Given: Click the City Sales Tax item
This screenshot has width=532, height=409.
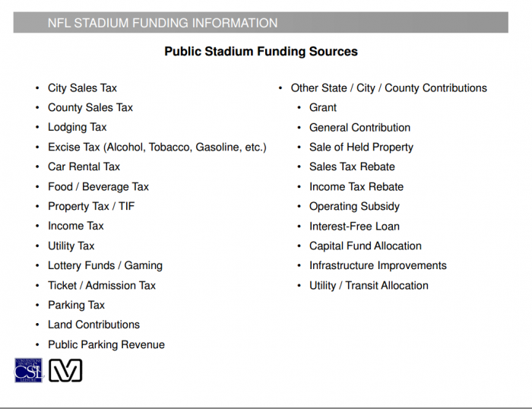Looking at the screenshot, I should pyautogui.click(x=82, y=88).
